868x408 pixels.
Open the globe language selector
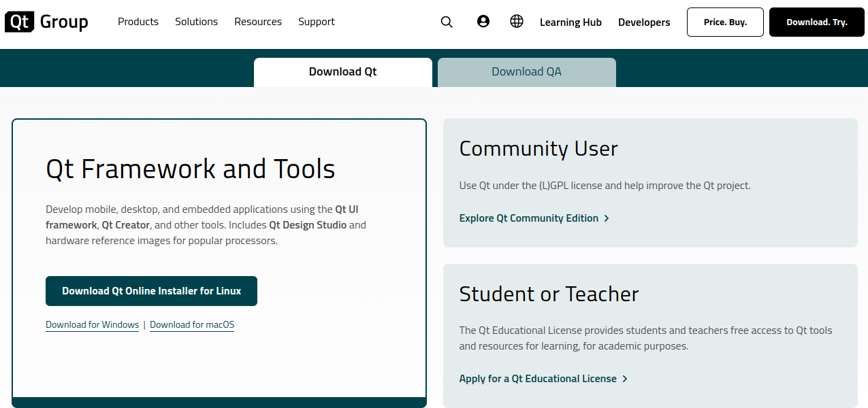click(517, 22)
